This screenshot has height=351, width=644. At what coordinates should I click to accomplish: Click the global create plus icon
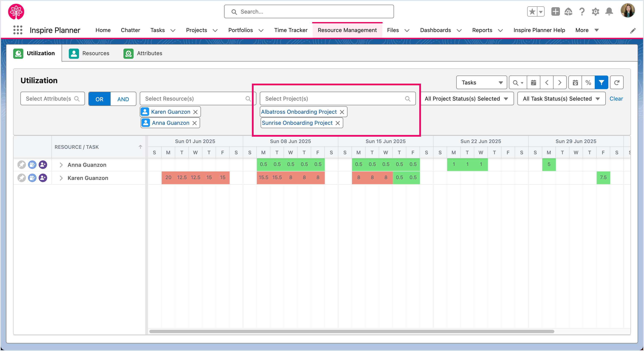tap(555, 11)
